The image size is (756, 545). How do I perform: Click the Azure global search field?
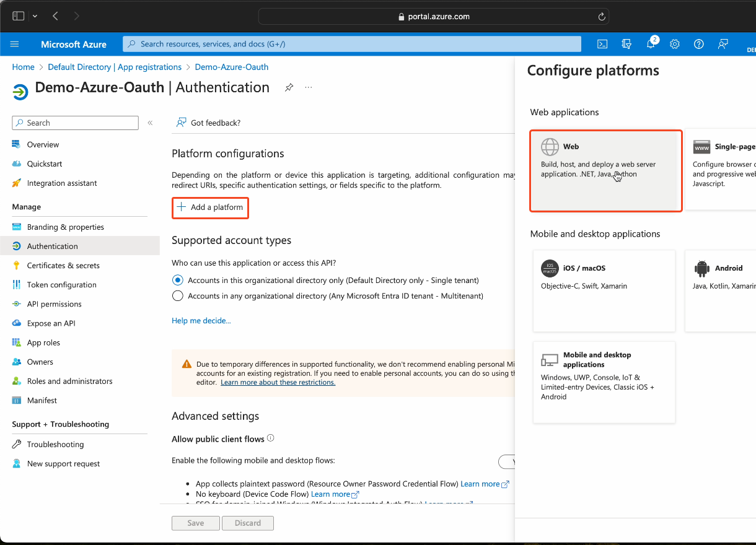(x=351, y=44)
